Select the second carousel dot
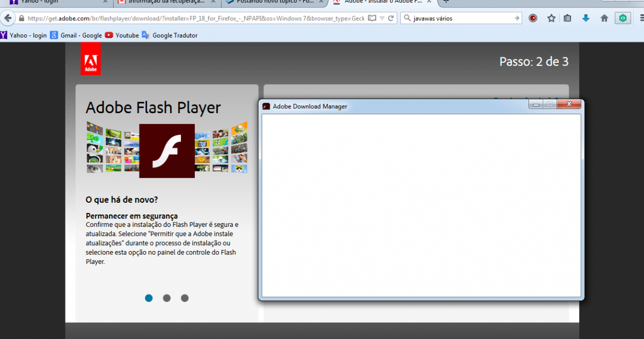Screen dimensions: 644x339 tap(166, 298)
